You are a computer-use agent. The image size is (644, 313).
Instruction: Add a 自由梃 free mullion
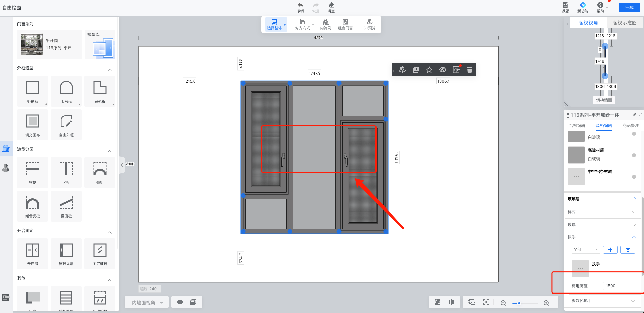click(x=66, y=206)
